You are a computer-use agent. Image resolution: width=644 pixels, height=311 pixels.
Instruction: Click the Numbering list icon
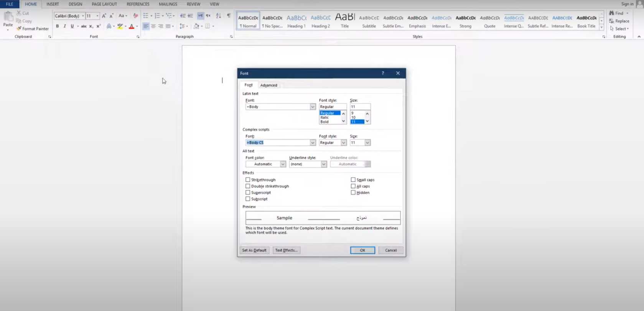[x=157, y=16]
